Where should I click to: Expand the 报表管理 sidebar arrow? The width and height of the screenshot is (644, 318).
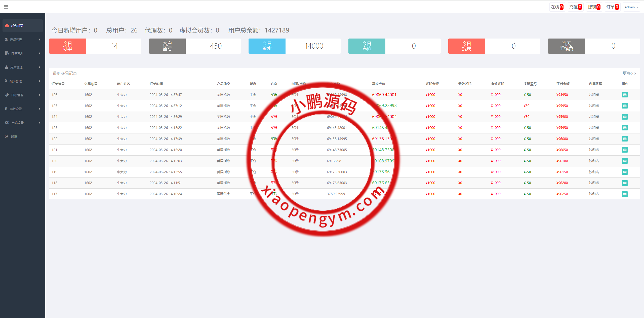[x=39, y=81]
